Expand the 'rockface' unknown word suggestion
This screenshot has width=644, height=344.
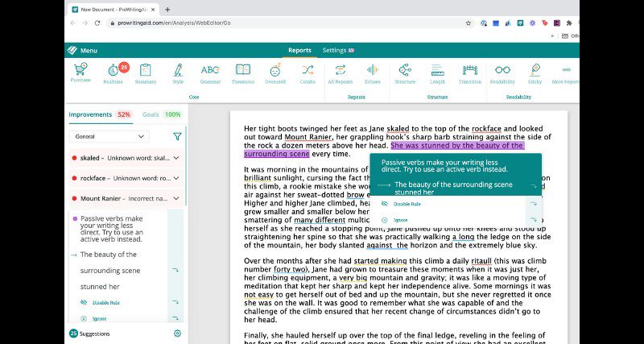tap(126, 178)
